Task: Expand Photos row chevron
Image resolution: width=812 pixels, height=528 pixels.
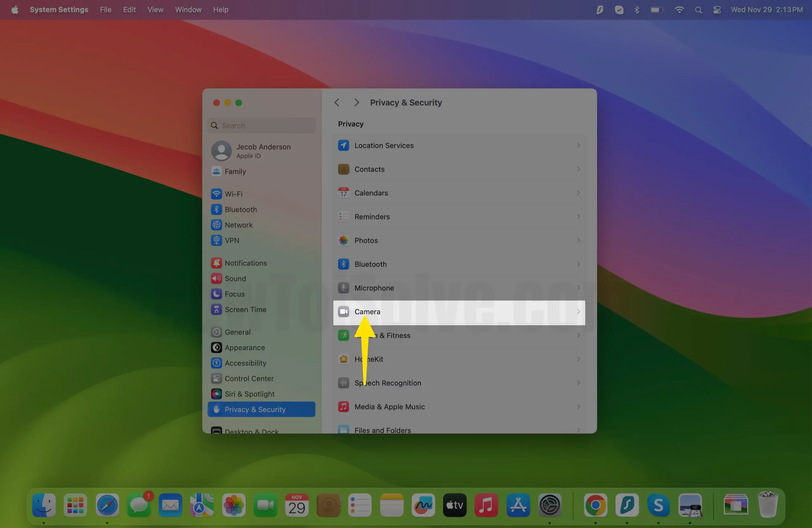Action: tap(578, 240)
